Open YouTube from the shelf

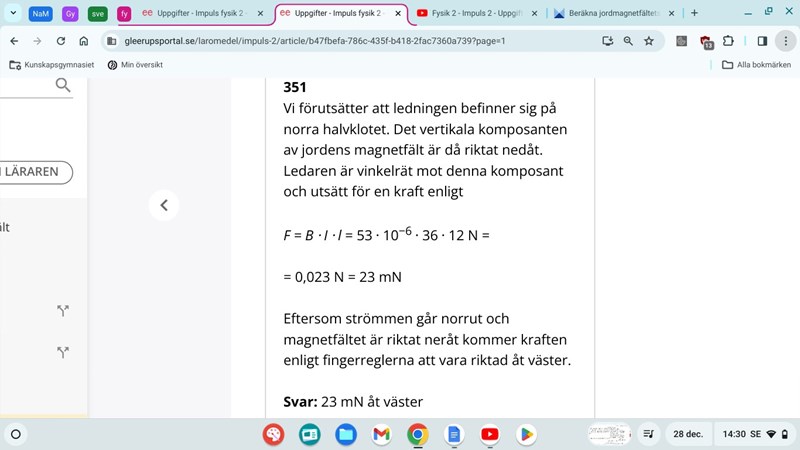click(x=489, y=434)
